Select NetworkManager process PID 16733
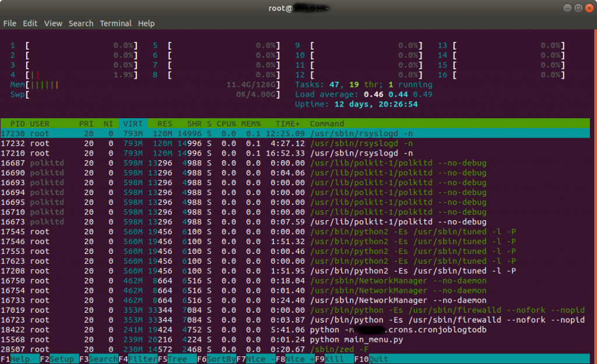This screenshot has width=597, height=364. click(x=295, y=301)
